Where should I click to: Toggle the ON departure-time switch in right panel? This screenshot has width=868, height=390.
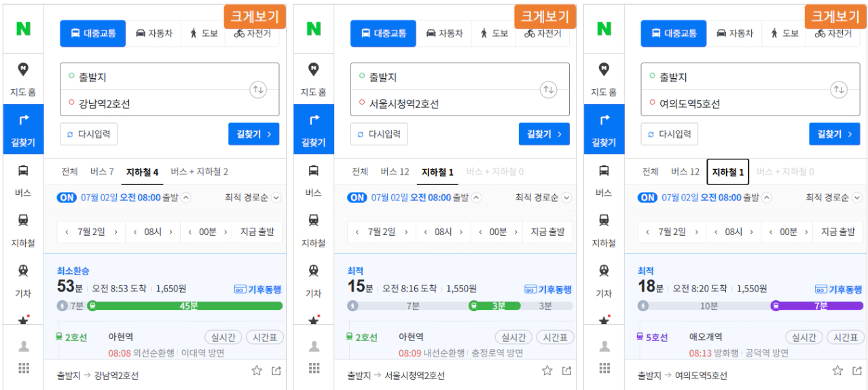(x=647, y=198)
